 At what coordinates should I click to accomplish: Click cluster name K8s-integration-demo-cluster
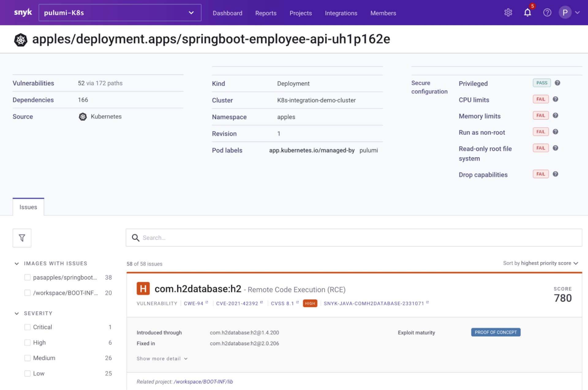click(x=316, y=100)
